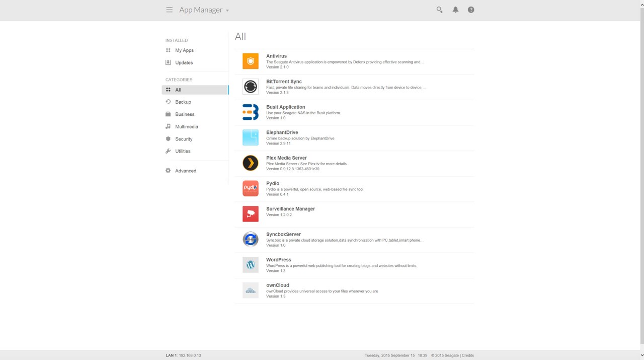Open search with the magnifier icon
The height and width of the screenshot is (360, 644).
[439, 10]
